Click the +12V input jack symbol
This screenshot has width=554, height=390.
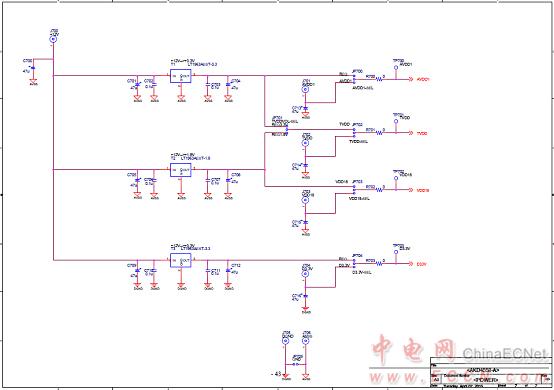(53, 40)
